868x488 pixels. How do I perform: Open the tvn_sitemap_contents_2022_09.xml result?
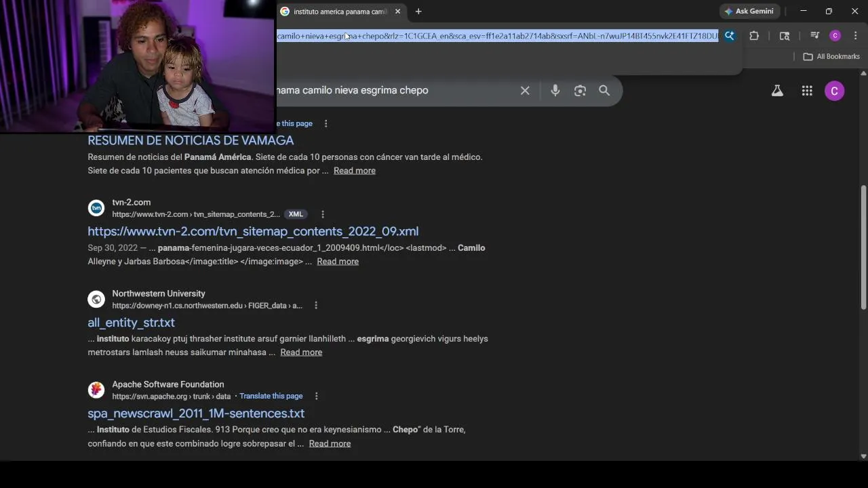pyautogui.click(x=253, y=231)
